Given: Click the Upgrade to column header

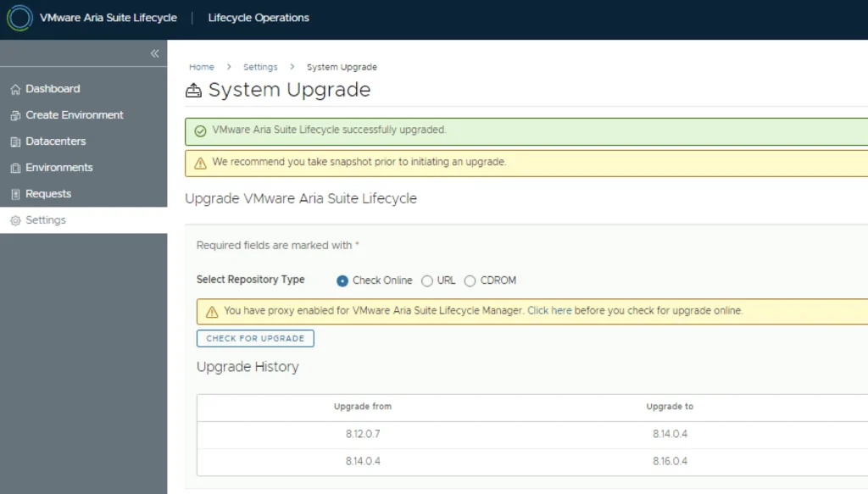Looking at the screenshot, I should [670, 407].
